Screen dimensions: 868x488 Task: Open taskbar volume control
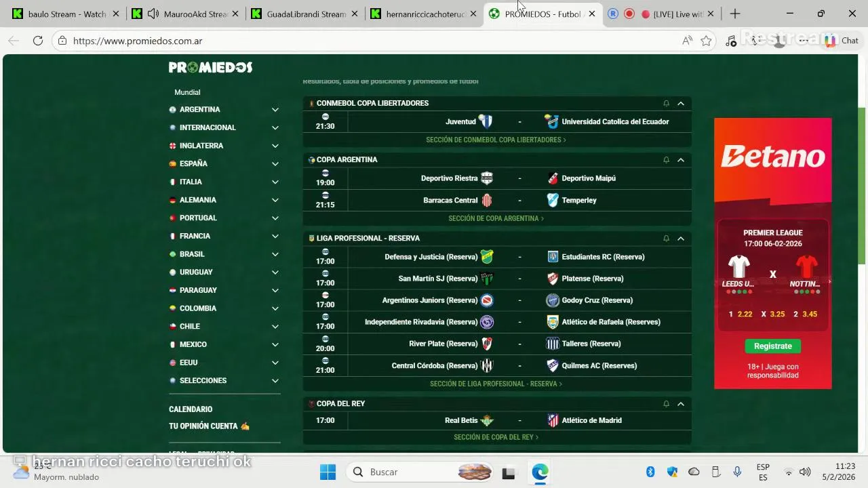[x=805, y=472]
